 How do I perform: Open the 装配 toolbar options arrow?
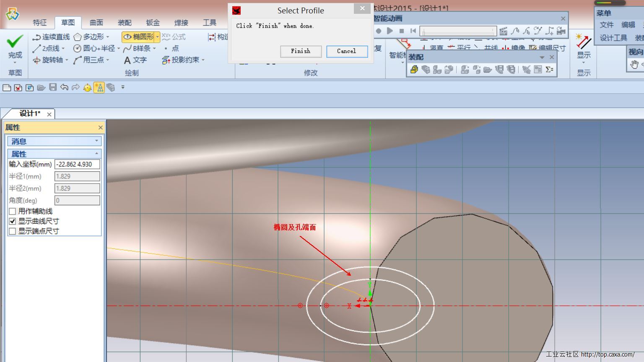pos(542,57)
